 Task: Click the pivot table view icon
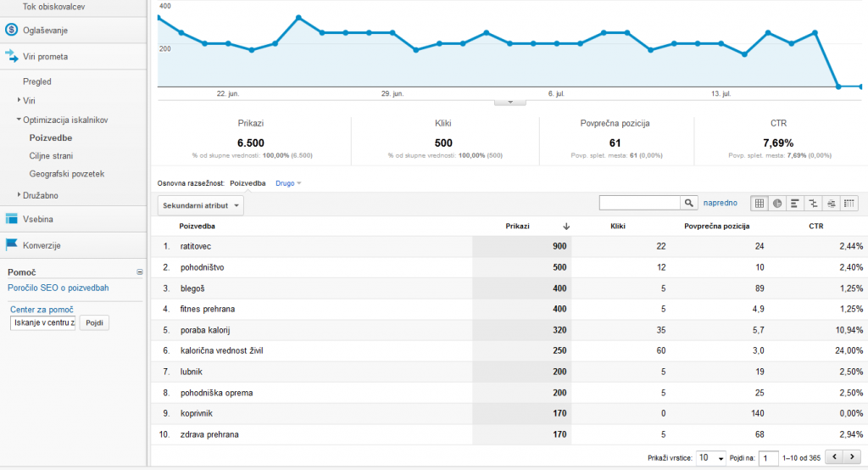pyautogui.click(x=849, y=204)
